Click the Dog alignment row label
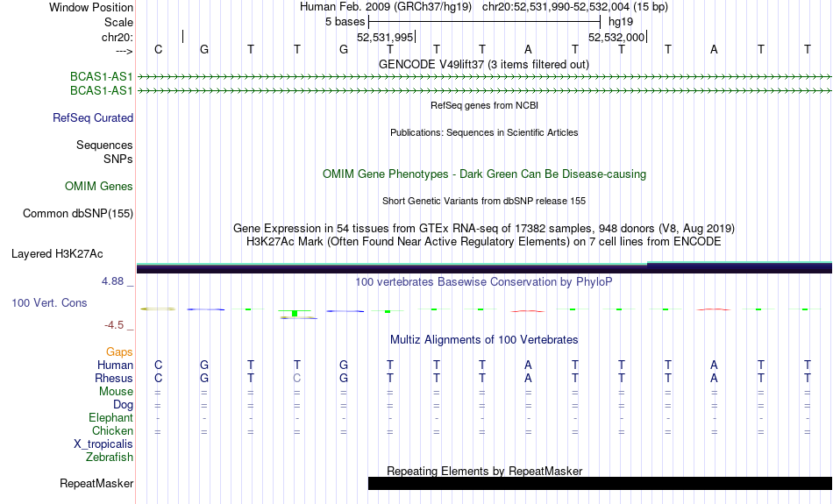This screenshot has height=504, width=833. [x=123, y=405]
